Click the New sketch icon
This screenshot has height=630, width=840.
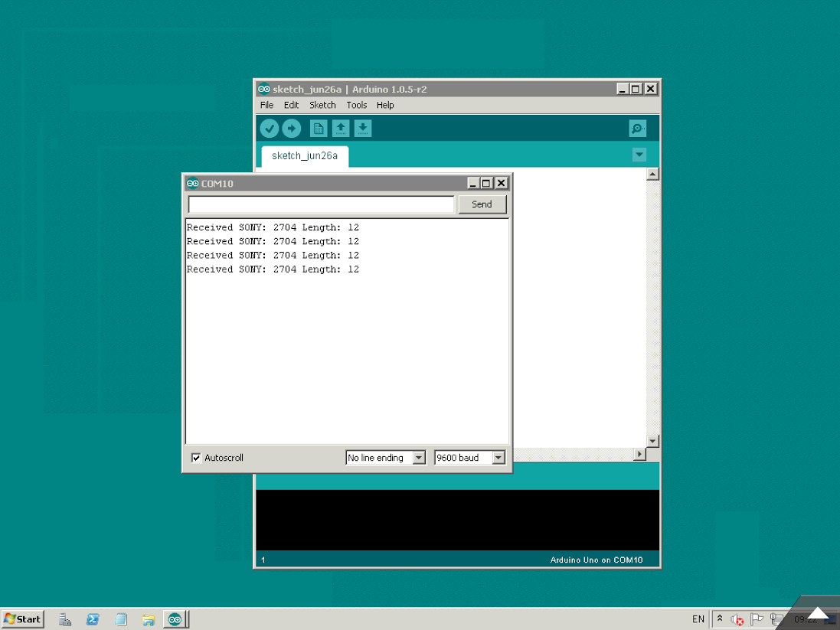click(x=319, y=129)
